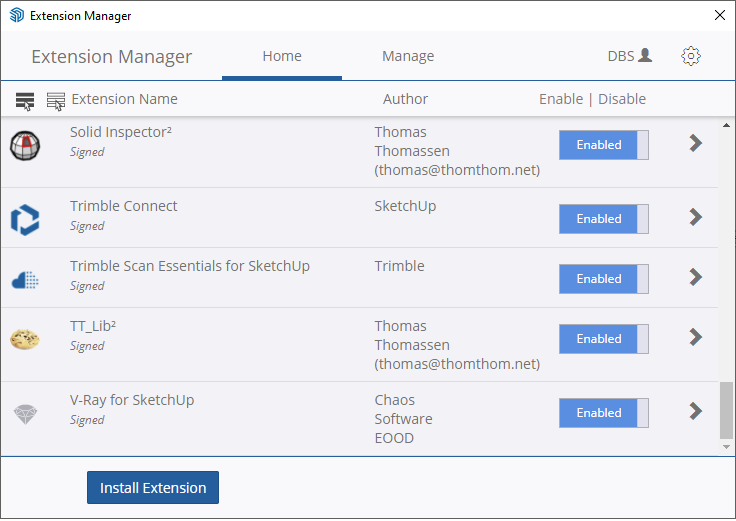Image resolution: width=736 pixels, height=521 pixels.
Task: Click Signed label under Solid Inspector²
Action: (x=87, y=152)
